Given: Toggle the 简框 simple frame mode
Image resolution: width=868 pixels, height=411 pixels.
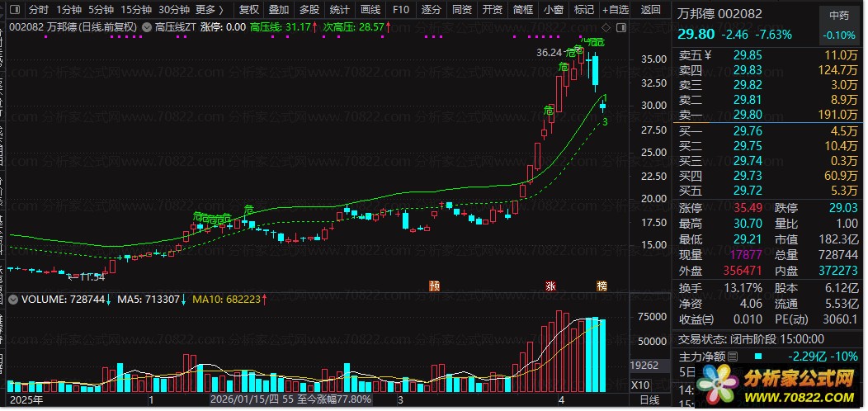Looking at the screenshot, I should (x=522, y=10).
